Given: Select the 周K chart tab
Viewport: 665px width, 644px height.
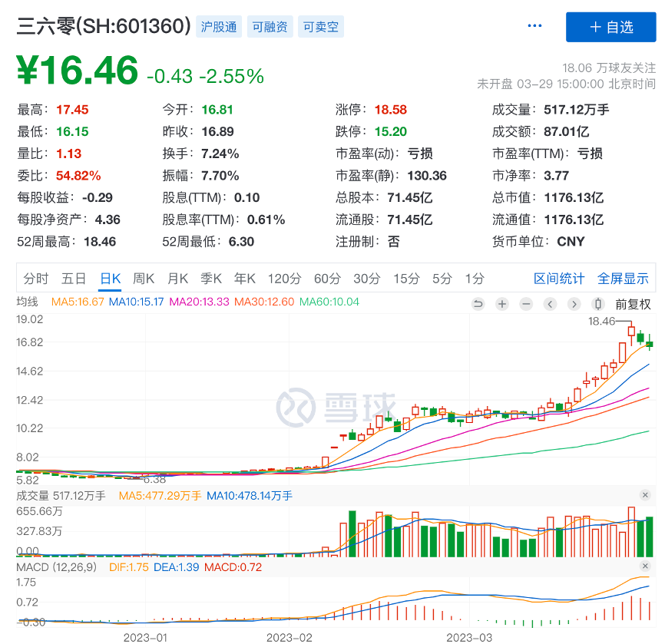Looking at the screenshot, I should pos(144,279).
